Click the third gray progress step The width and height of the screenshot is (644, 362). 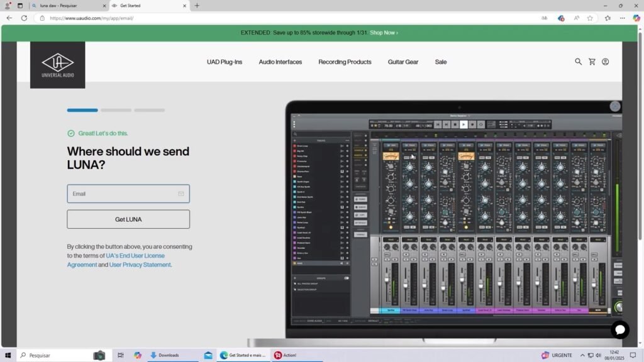coord(149,110)
